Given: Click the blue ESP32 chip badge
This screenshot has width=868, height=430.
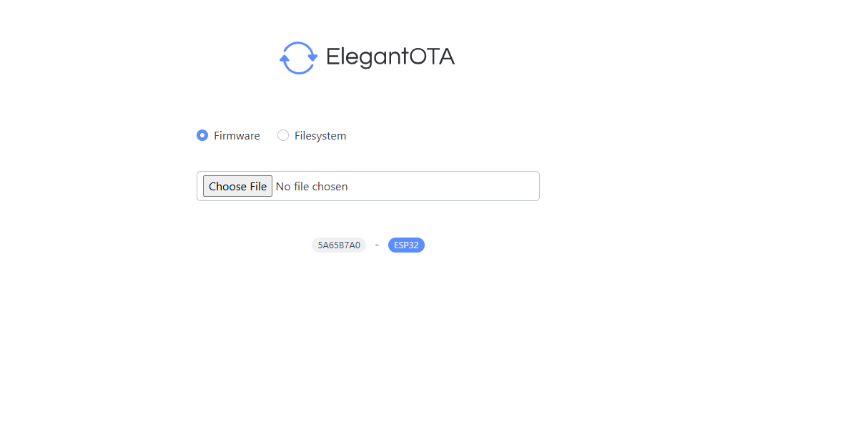Looking at the screenshot, I should click(x=406, y=245).
